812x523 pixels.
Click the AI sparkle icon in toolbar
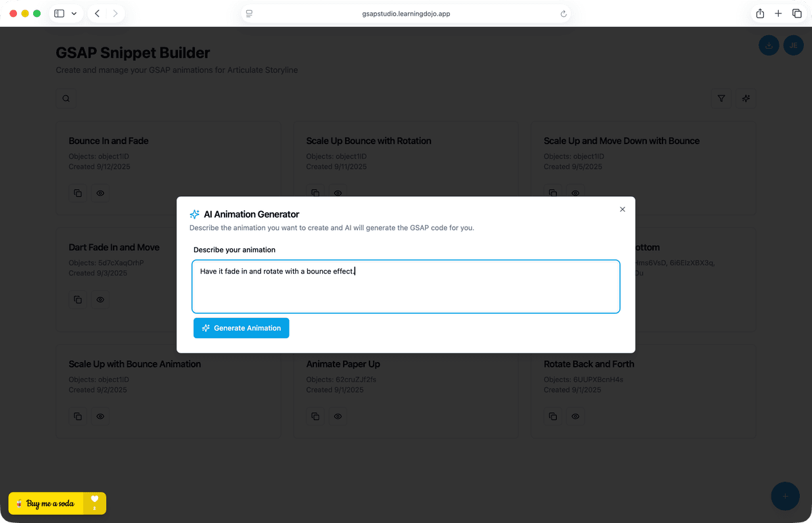point(746,99)
